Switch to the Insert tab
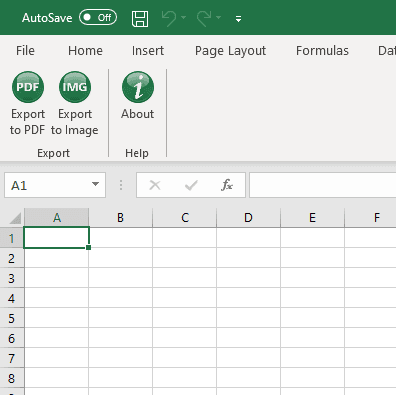 (x=148, y=51)
